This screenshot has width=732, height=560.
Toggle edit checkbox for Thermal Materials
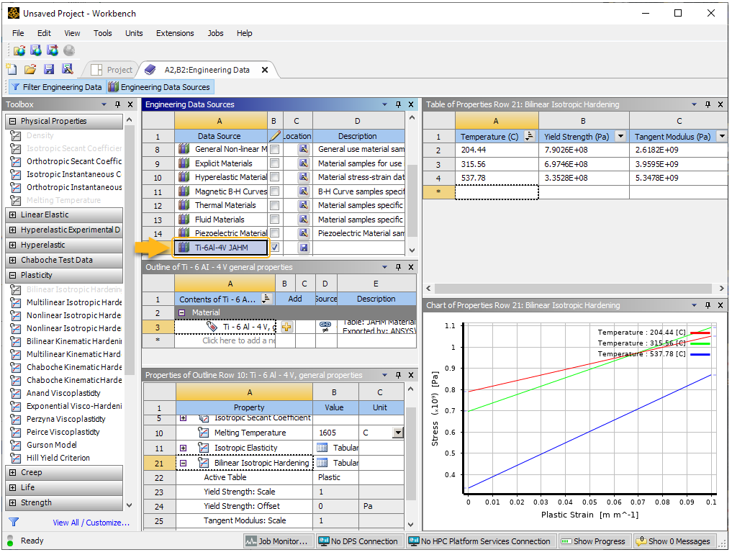pyautogui.click(x=275, y=205)
